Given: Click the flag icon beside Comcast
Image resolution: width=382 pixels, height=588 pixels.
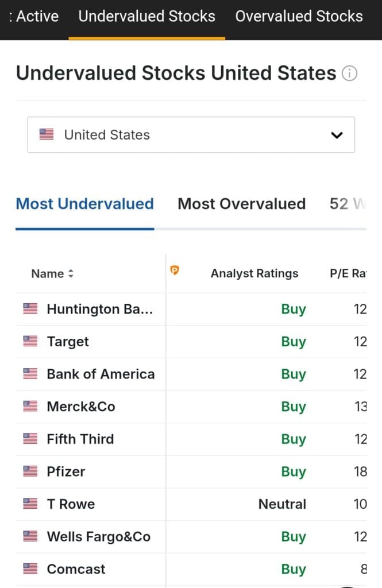Looking at the screenshot, I should 30,569.
